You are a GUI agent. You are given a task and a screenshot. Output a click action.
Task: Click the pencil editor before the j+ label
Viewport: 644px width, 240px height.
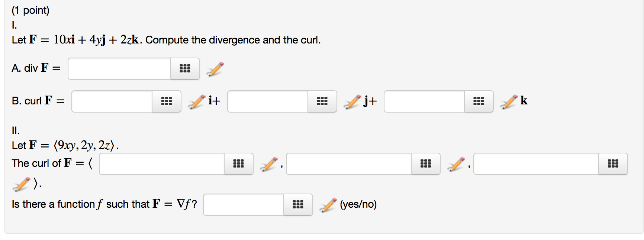point(351,101)
